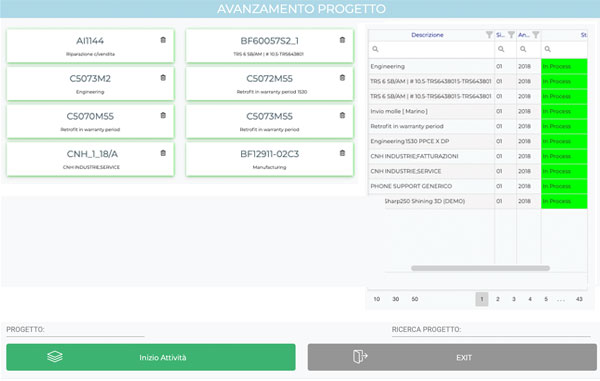600x381 pixels.
Task: Open the Descrizione column filter funnel
Action: pyautogui.click(x=489, y=35)
